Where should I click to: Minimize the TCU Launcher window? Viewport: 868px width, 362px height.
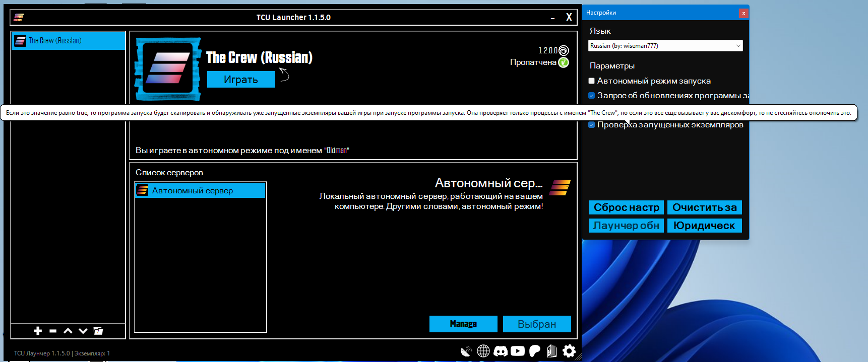click(x=553, y=18)
